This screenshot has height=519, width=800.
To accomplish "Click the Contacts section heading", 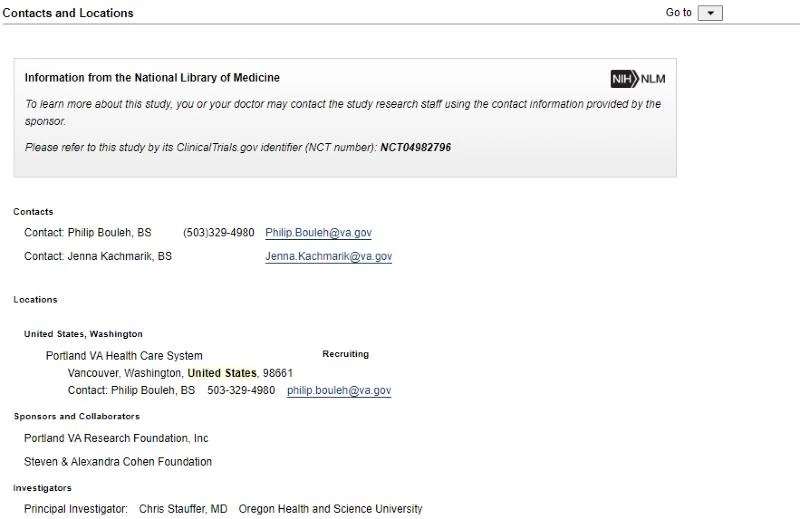I will 33,212.
